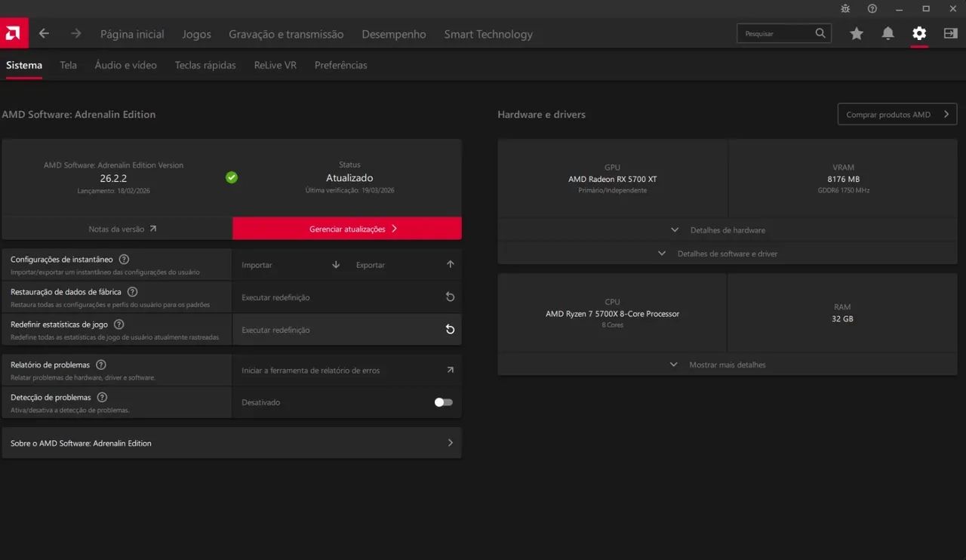Close the AMD Software window
The width and height of the screenshot is (966, 560).
[x=953, y=8]
